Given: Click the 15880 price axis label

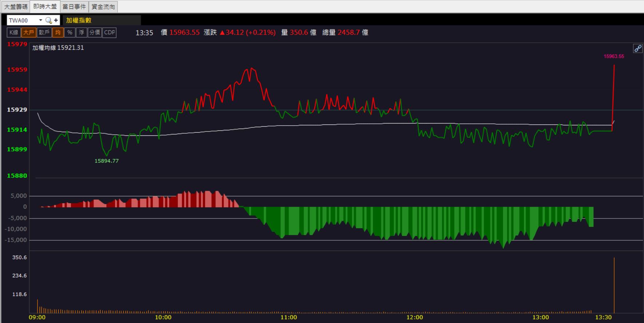Looking at the screenshot, I should click(17, 176).
